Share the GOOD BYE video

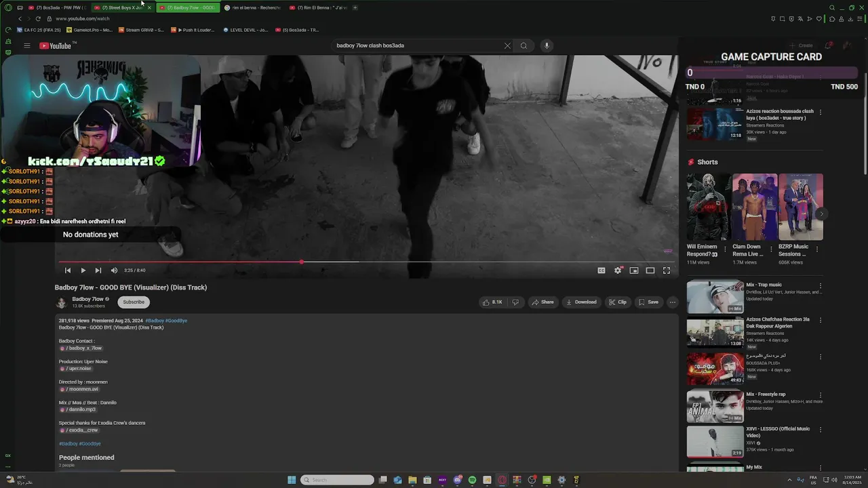click(x=542, y=302)
